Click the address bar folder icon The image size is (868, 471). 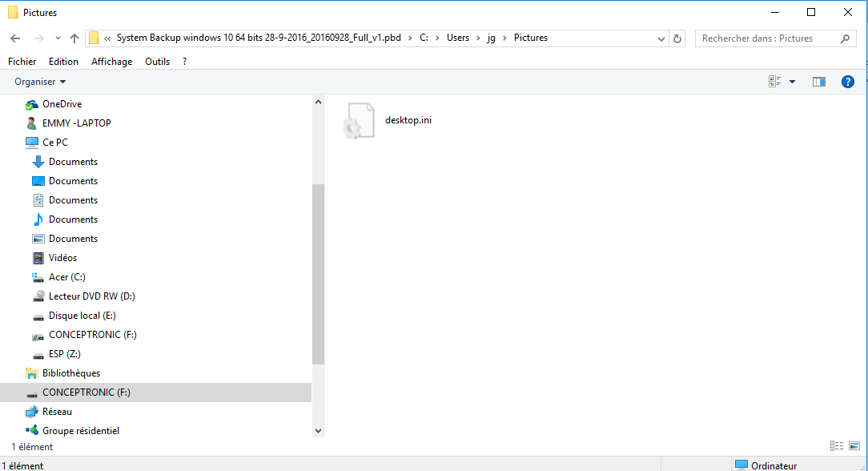(94, 38)
